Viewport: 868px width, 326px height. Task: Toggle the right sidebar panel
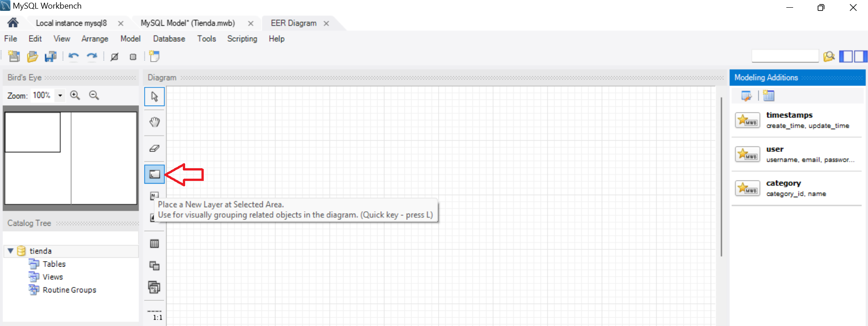pyautogui.click(x=860, y=56)
